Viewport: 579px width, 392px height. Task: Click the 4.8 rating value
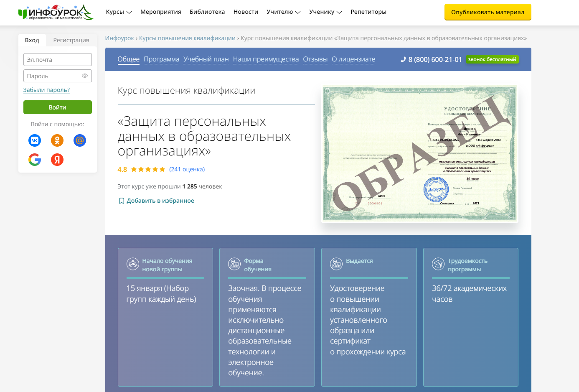(122, 169)
